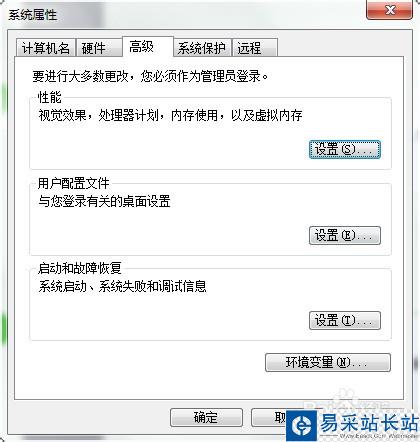Screen dimensions: 420x442
Task: Confirm the dialog with 确定
Action: point(206,417)
